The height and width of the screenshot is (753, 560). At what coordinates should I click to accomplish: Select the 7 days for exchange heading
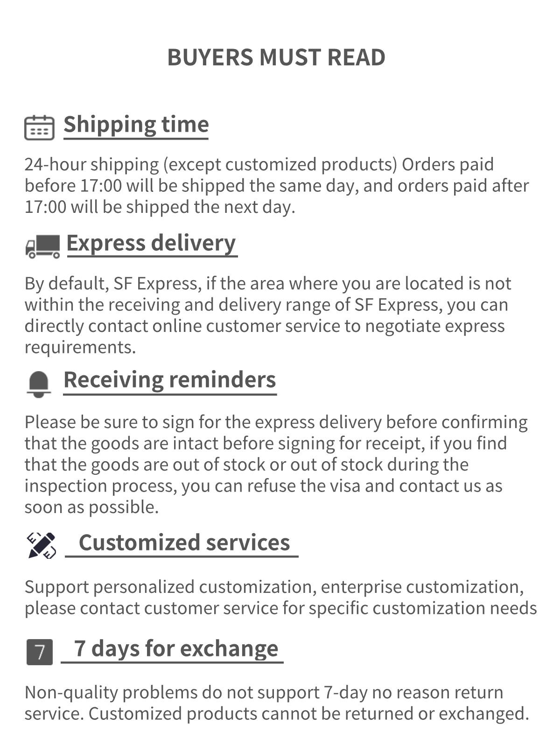(x=176, y=648)
